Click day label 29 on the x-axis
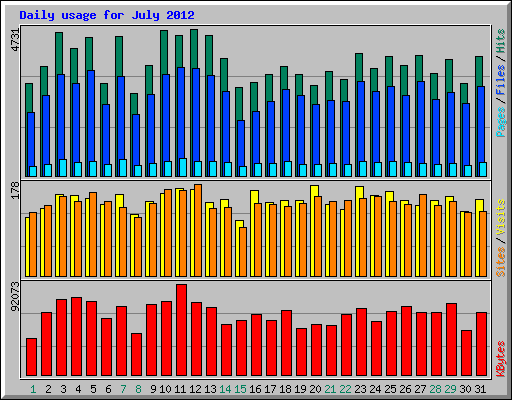 (x=450, y=389)
